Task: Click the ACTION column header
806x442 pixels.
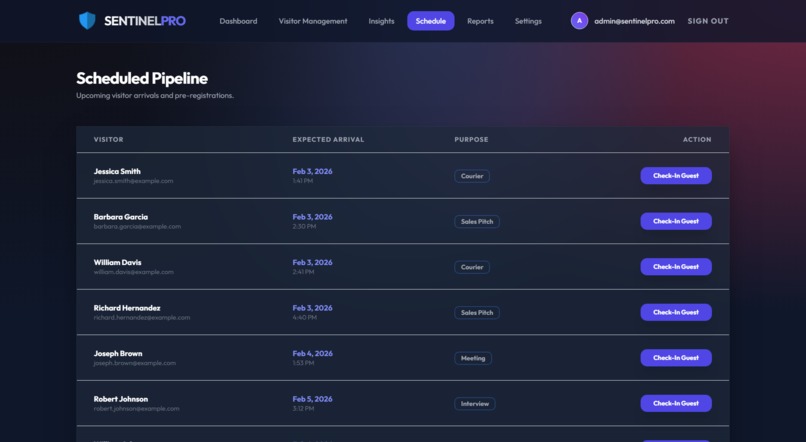Action: pos(697,139)
